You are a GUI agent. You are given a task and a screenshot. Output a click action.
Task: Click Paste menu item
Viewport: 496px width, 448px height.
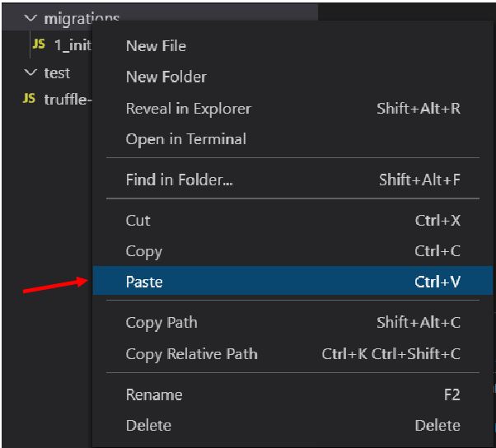click(x=144, y=282)
